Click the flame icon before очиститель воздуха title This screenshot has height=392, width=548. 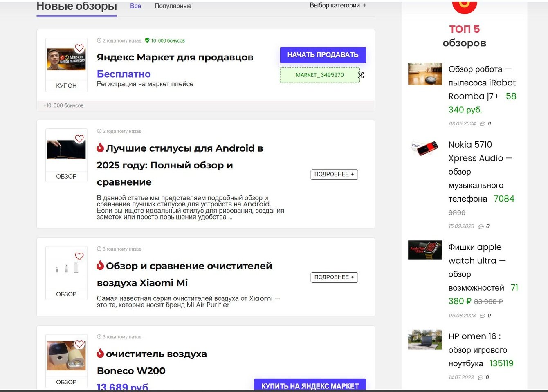click(x=100, y=353)
